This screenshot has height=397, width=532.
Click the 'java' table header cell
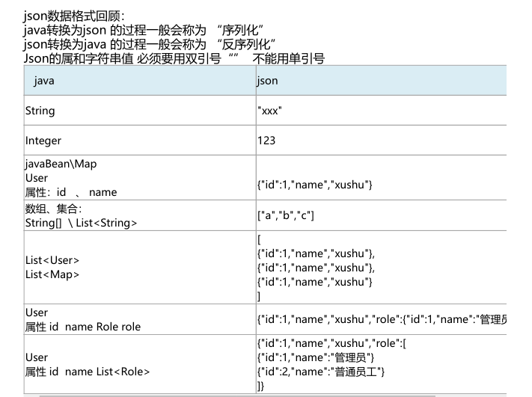pos(140,80)
